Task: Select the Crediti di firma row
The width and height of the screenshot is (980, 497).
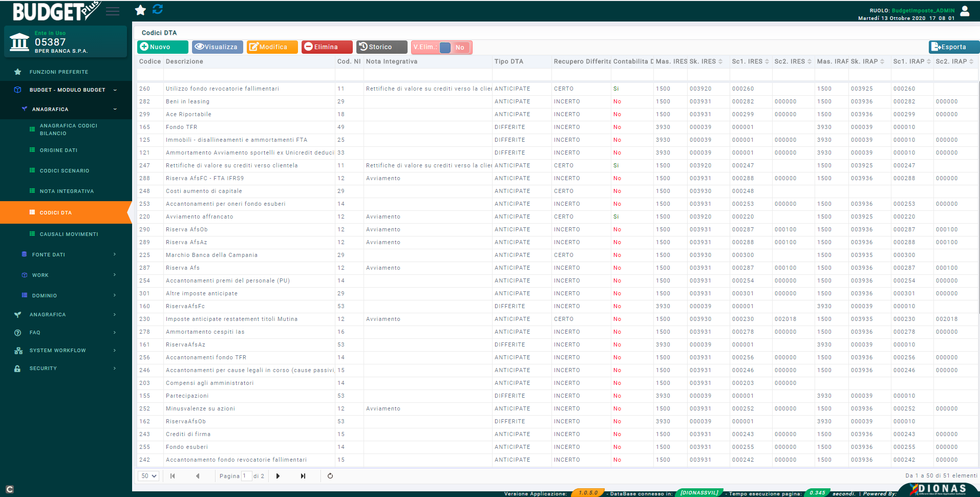Action: click(558, 434)
